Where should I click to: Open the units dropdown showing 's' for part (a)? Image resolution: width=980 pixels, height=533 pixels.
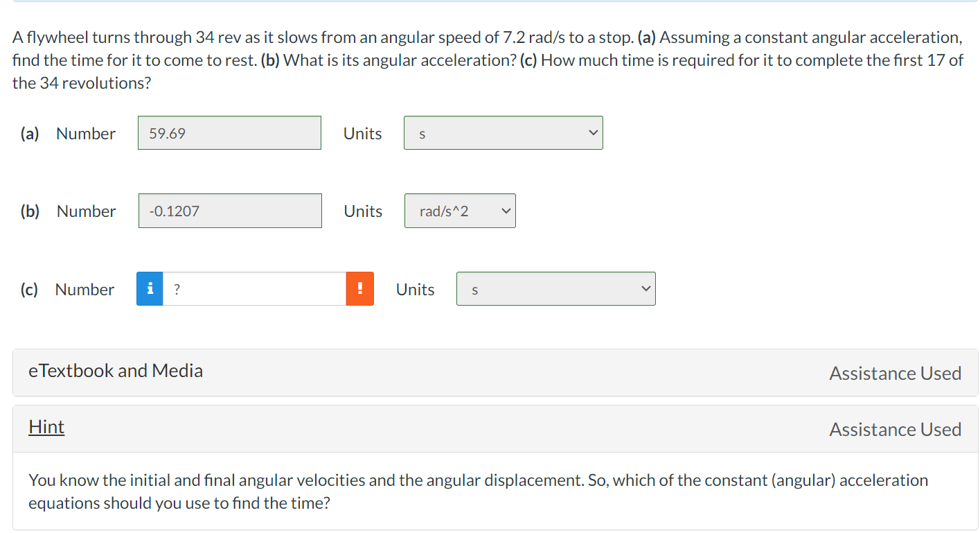point(503,132)
